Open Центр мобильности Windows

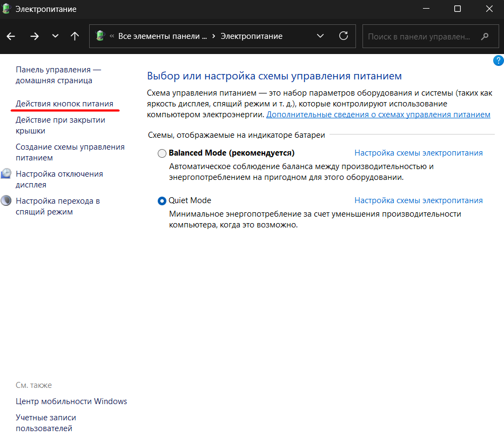[x=71, y=401]
